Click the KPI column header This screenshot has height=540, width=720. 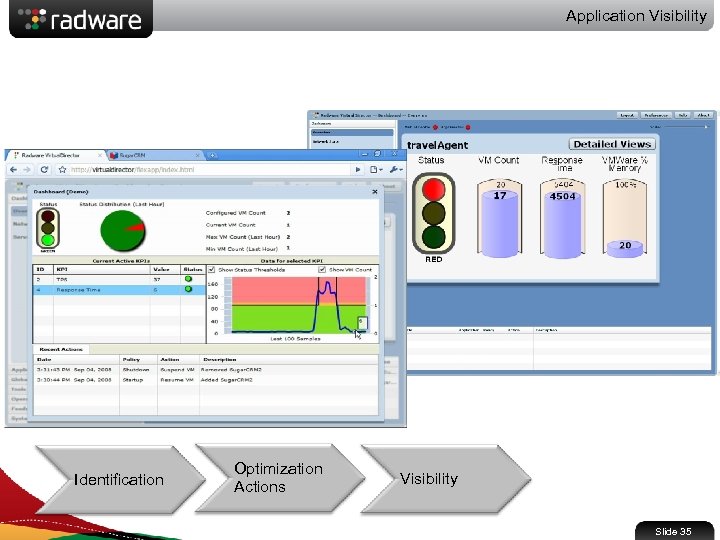tap(101, 269)
